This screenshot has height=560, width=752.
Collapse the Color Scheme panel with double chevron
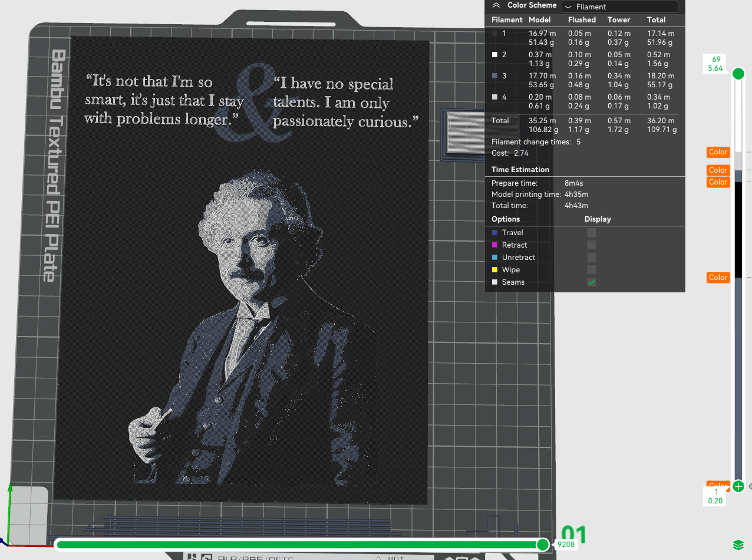(496, 5)
